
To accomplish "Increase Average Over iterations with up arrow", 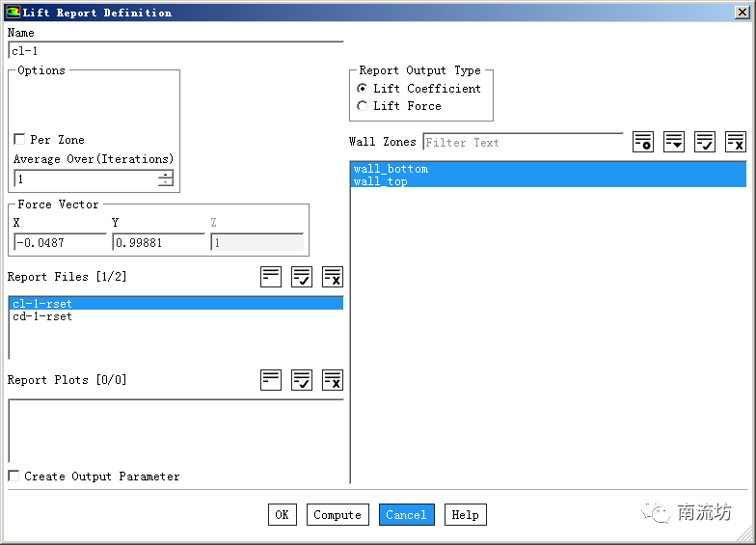I will coord(166,175).
